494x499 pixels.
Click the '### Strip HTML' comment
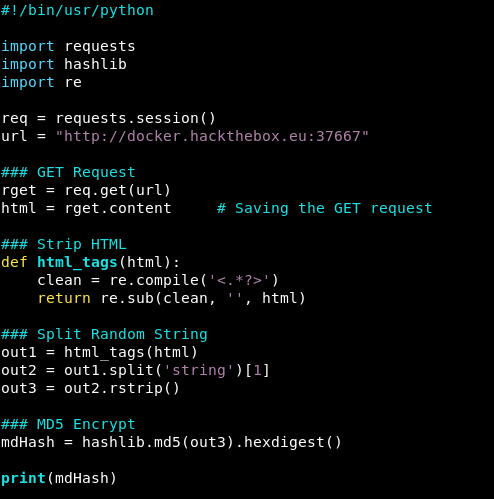tap(64, 244)
